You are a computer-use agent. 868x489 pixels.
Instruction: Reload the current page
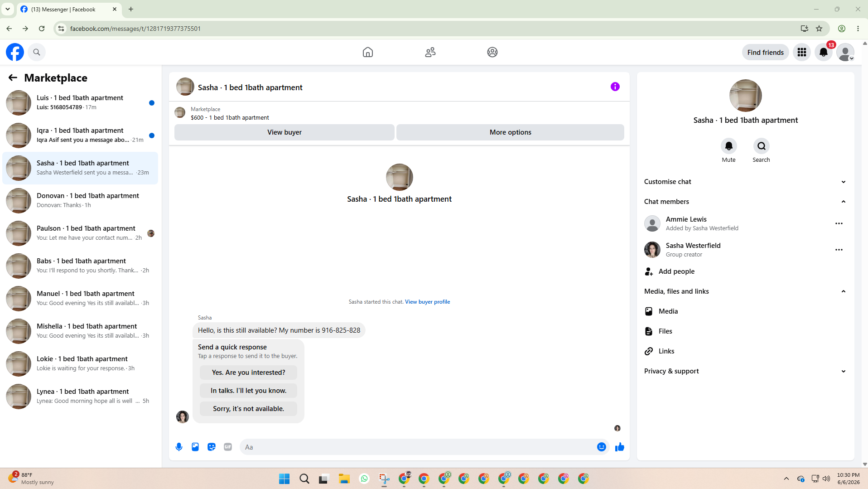point(42,29)
